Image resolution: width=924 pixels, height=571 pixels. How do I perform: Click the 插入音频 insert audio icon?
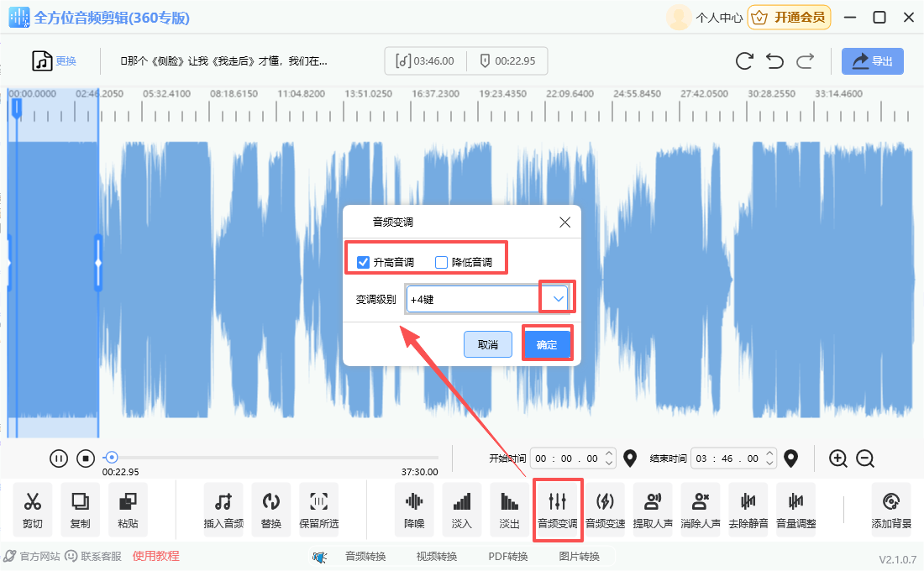pyautogui.click(x=223, y=509)
